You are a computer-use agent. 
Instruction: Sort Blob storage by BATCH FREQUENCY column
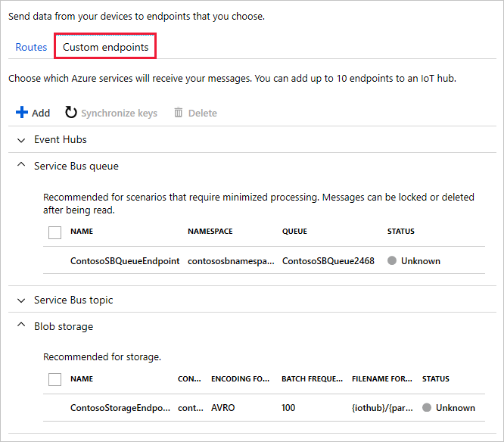tap(310, 378)
